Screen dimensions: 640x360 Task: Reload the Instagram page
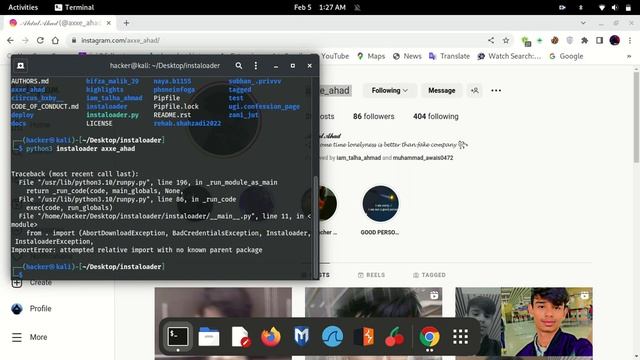(x=40, y=40)
